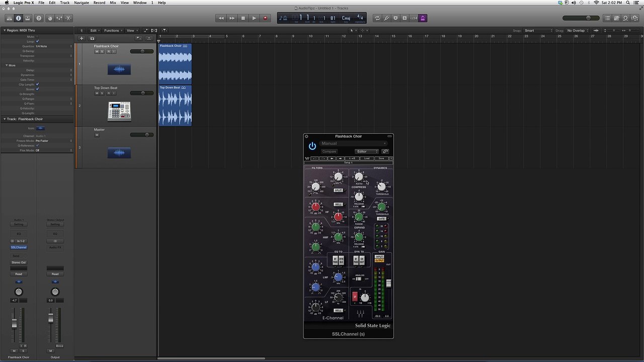Toggle the SSLChannel plugin power button

pyautogui.click(x=312, y=146)
